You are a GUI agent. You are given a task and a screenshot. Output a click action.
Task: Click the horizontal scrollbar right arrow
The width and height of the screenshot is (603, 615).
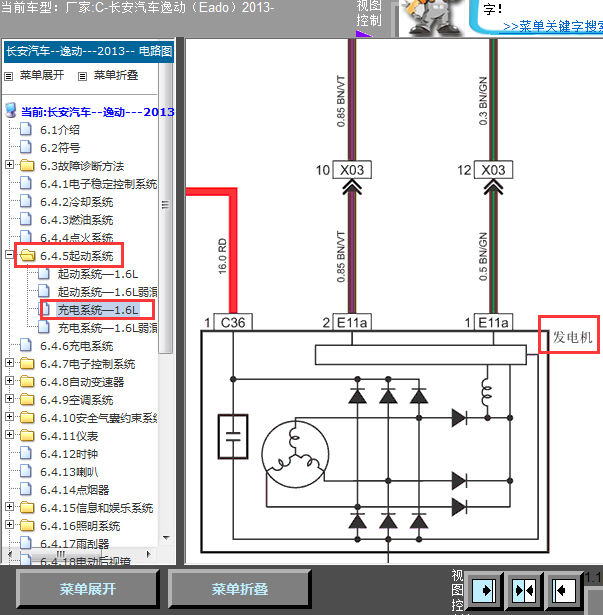(x=149, y=554)
